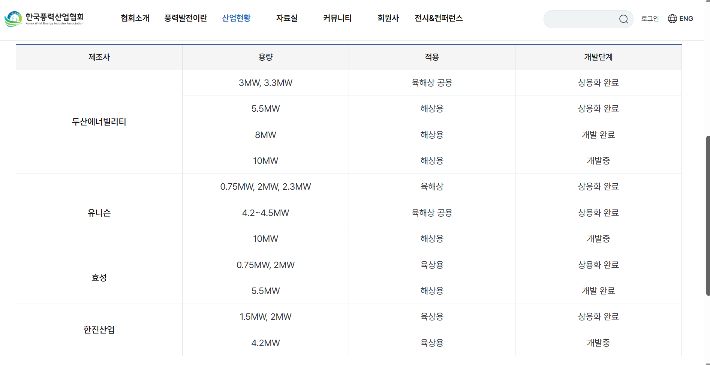Click 육상용 in the 1.5MW, 2MW row

point(432,317)
